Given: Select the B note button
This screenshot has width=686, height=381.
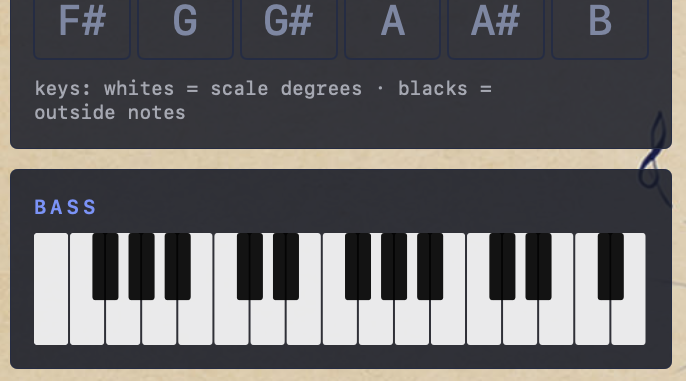Looking at the screenshot, I should click(600, 27).
